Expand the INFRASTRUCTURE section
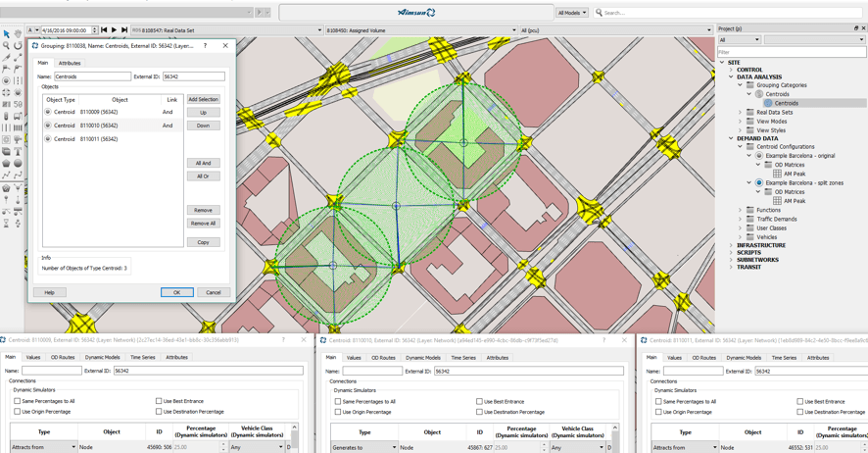 tap(731, 245)
